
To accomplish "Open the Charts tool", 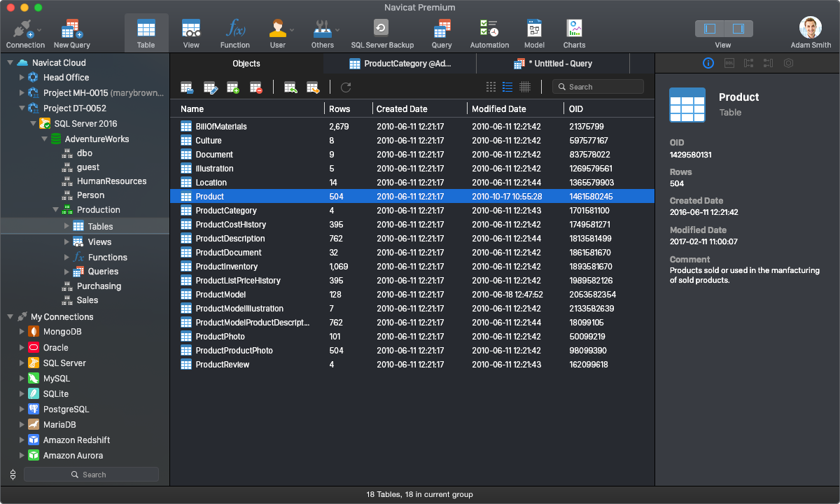I will coord(574,34).
